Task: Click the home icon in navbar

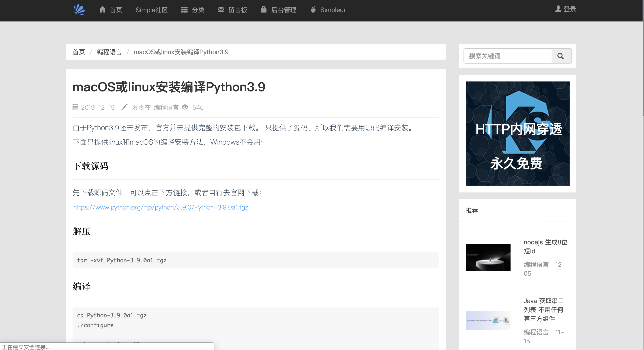Action: (103, 9)
